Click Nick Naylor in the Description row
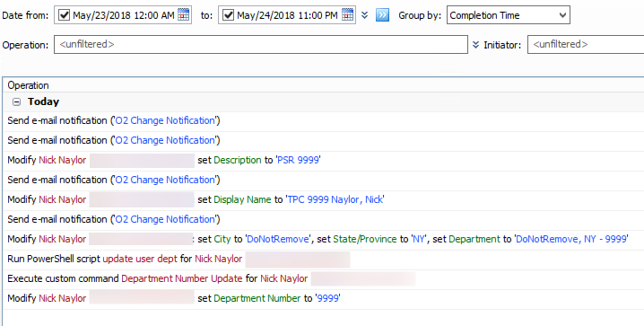644x326 pixels. point(63,161)
